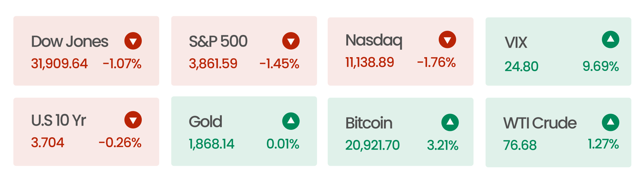The height and width of the screenshot is (181, 644).
Task: Select the Nasdaq price 11,138.89
Action: pyautogui.click(x=370, y=62)
